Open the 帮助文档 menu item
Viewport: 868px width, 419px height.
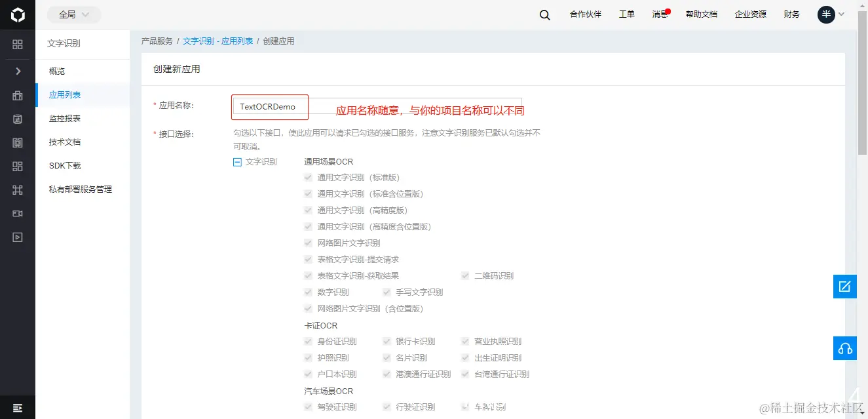(702, 14)
